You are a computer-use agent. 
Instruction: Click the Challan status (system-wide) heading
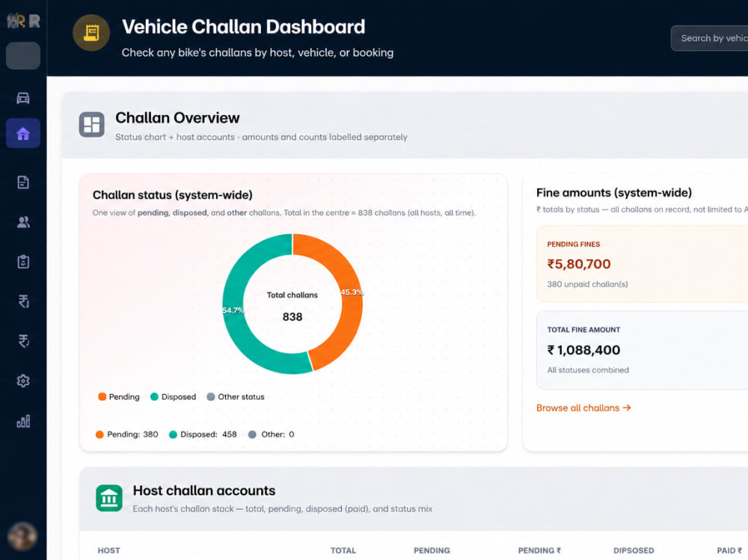pos(173,195)
